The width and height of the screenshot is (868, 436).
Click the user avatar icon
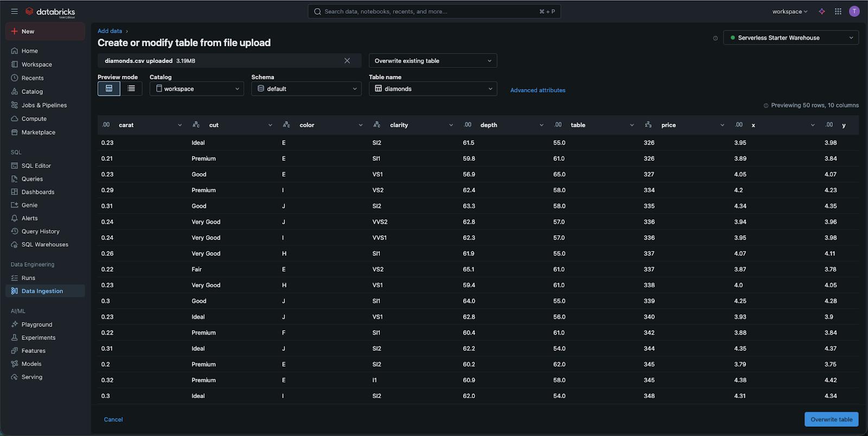(854, 11)
